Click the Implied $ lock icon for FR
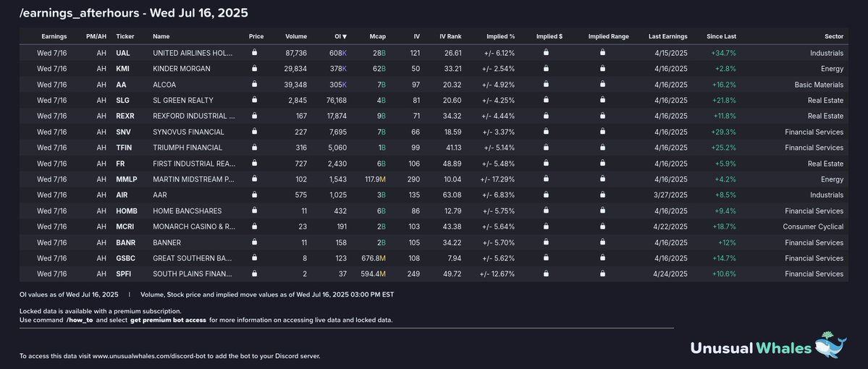Viewport: 868px width, 369px height. (546, 164)
